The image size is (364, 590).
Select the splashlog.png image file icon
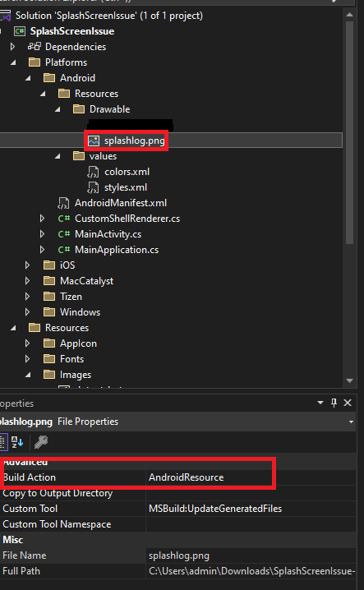[94, 141]
